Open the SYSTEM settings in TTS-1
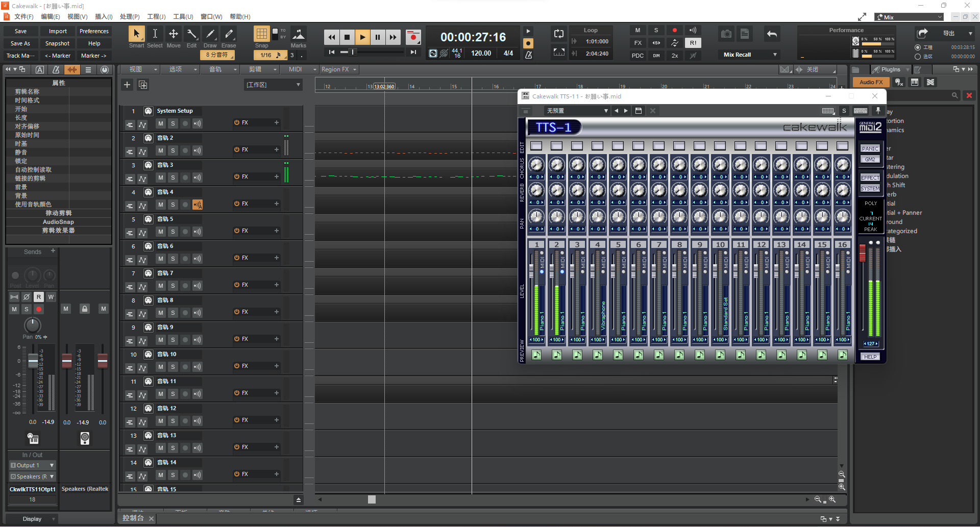 870,188
